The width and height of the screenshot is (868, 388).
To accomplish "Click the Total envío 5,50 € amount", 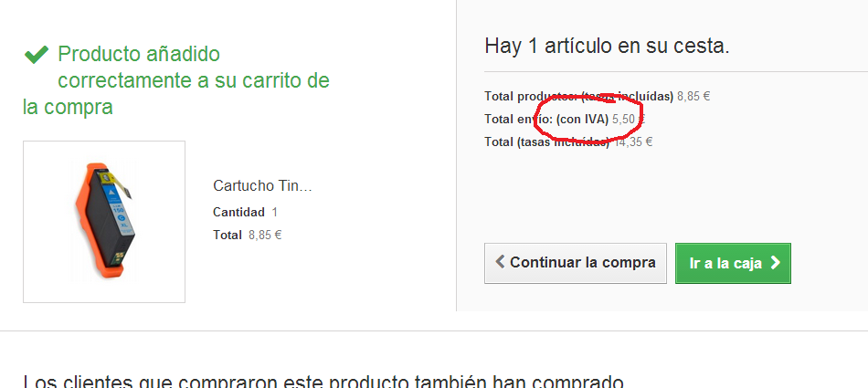I will point(629,119).
